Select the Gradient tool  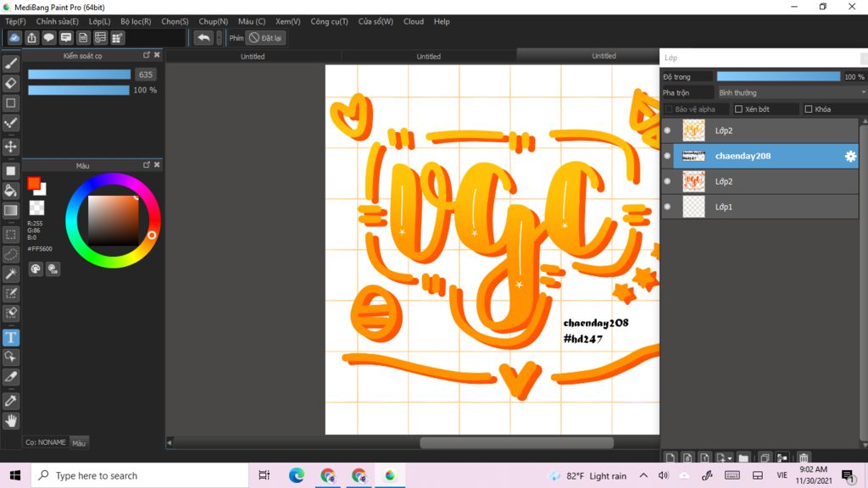tap(11, 210)
